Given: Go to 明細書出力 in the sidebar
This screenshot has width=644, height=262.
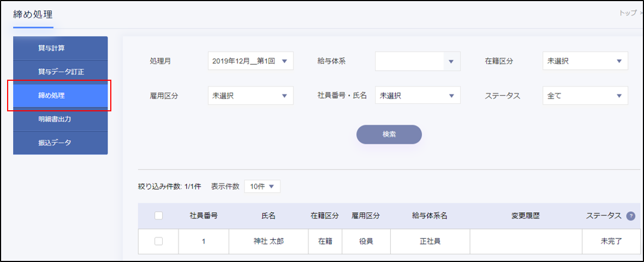Looking at the screenshot, I should [60, 119].
